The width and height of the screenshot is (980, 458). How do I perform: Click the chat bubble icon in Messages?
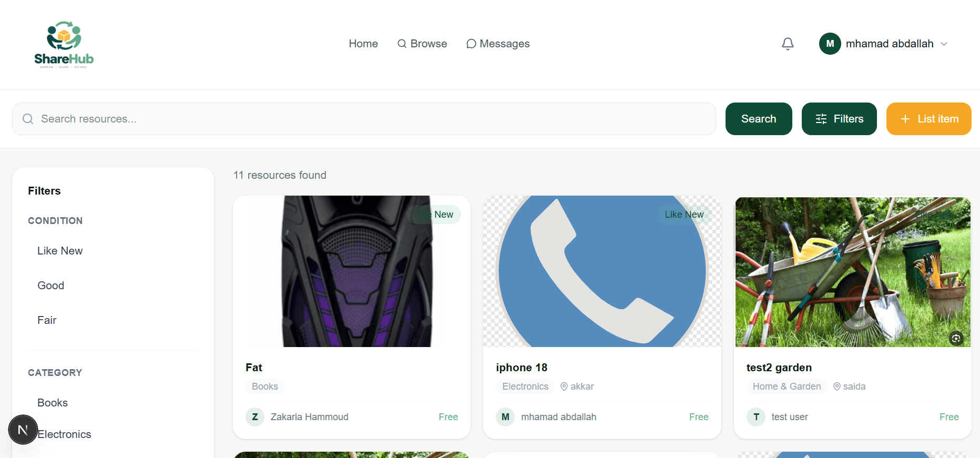(471, 44)
